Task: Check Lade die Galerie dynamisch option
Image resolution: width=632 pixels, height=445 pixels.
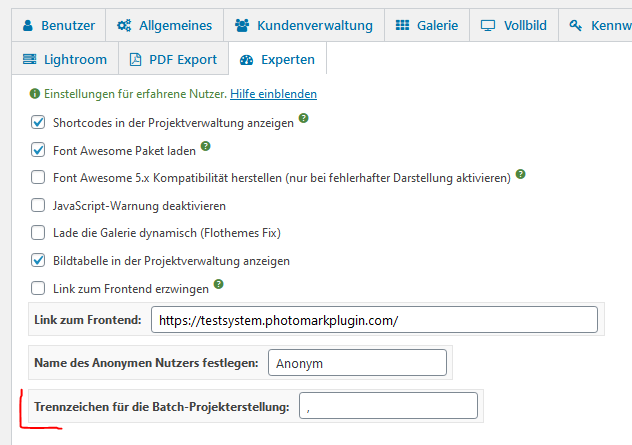Action: (x=38, y=233)
